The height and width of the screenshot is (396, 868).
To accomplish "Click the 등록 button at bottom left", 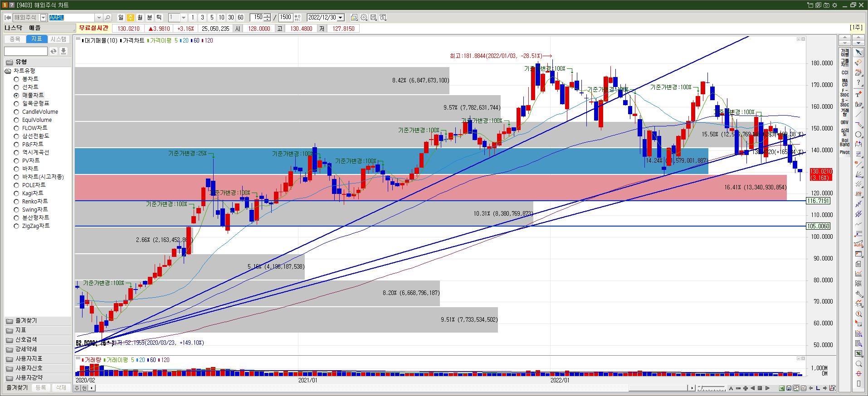I will click(41, 388).
